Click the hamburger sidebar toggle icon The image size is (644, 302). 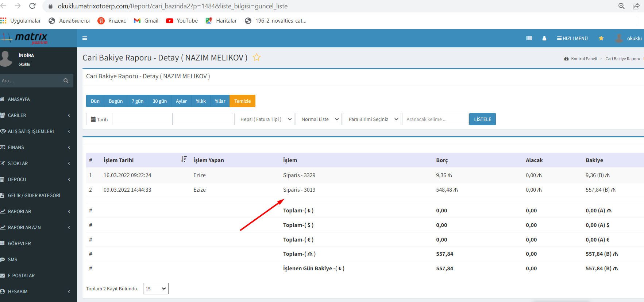coord(85,38)
